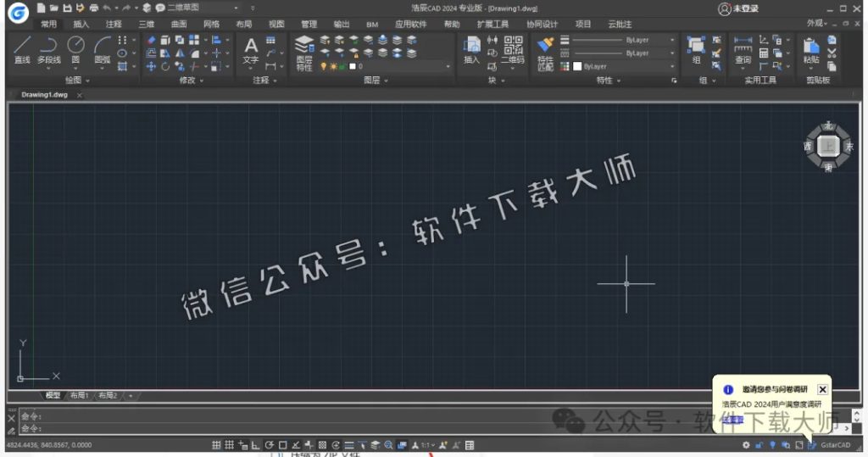Click the 东 direction on ViewCube compass

tap(850, 147)
